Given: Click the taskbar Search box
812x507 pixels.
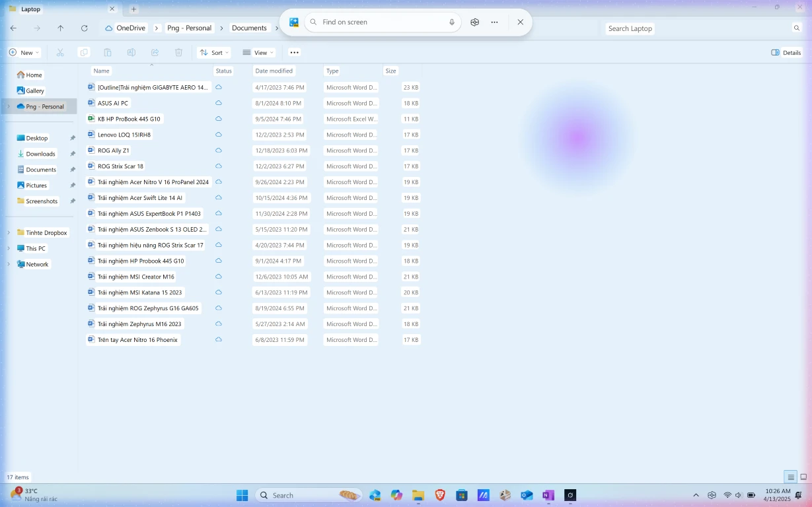Looking at the screenshot, I should [x=309, y=495].
